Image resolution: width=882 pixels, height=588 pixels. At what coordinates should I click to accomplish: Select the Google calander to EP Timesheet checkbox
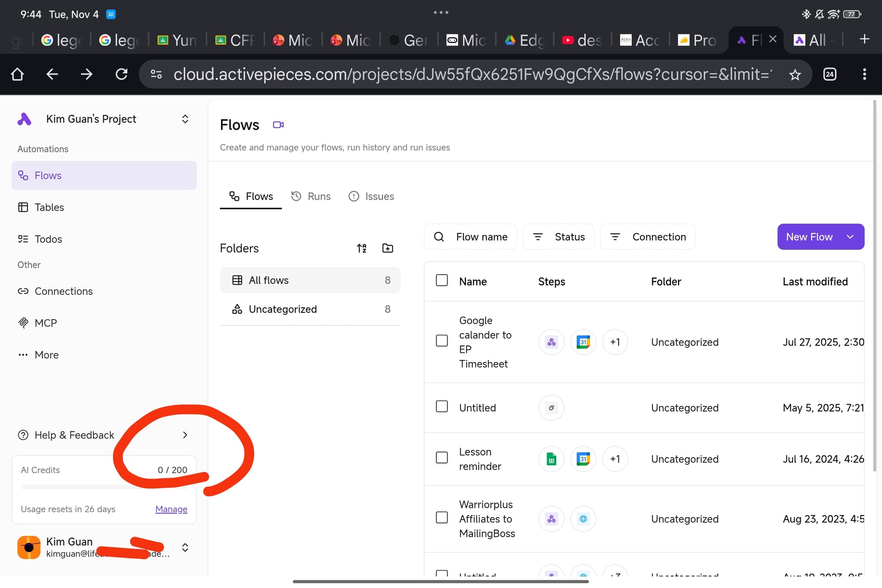coord(441,341)
